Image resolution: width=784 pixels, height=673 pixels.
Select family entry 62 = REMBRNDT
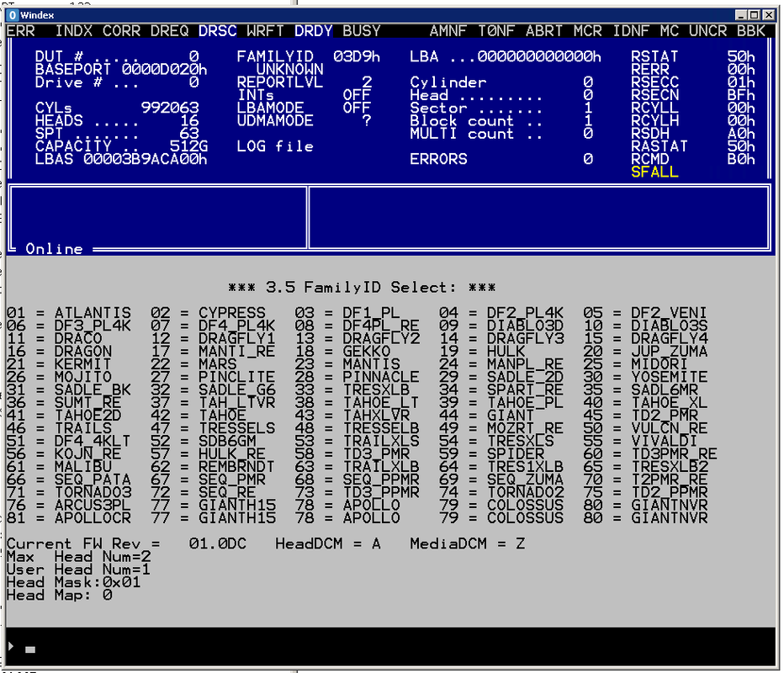pyautogui.click(x=213, y=467)
